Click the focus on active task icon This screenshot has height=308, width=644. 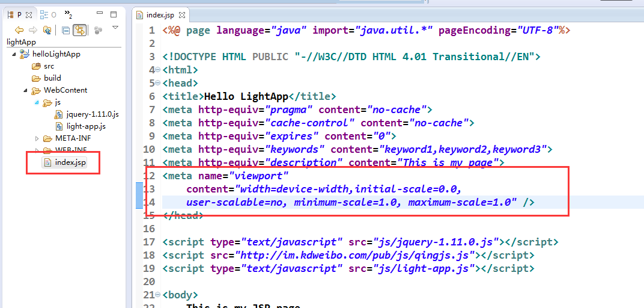[98, 29]
